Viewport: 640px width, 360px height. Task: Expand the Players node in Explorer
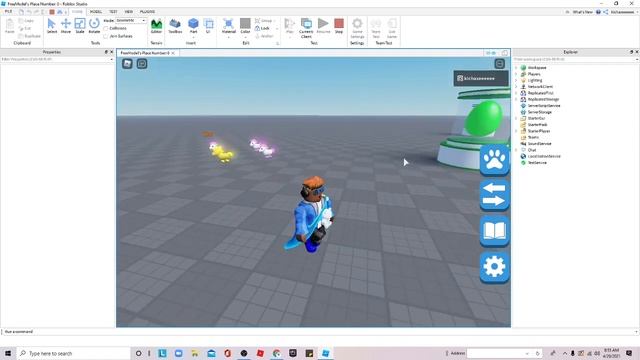pos(516,74)
